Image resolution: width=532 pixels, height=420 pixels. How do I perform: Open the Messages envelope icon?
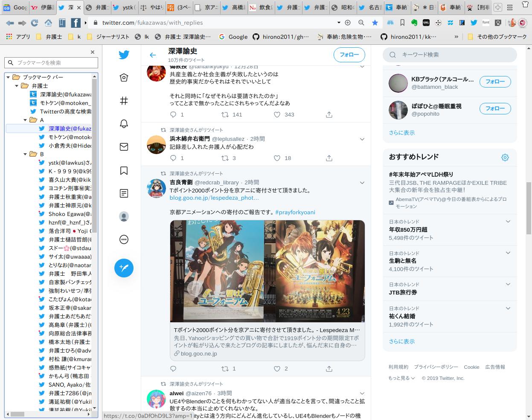124,147
